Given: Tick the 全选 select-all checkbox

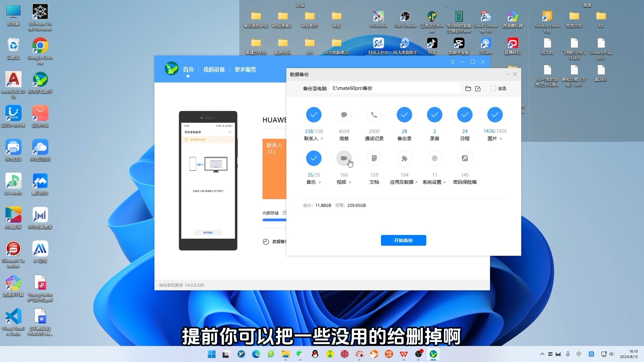Looking at the screenshot, I should (x=493, y=88).
